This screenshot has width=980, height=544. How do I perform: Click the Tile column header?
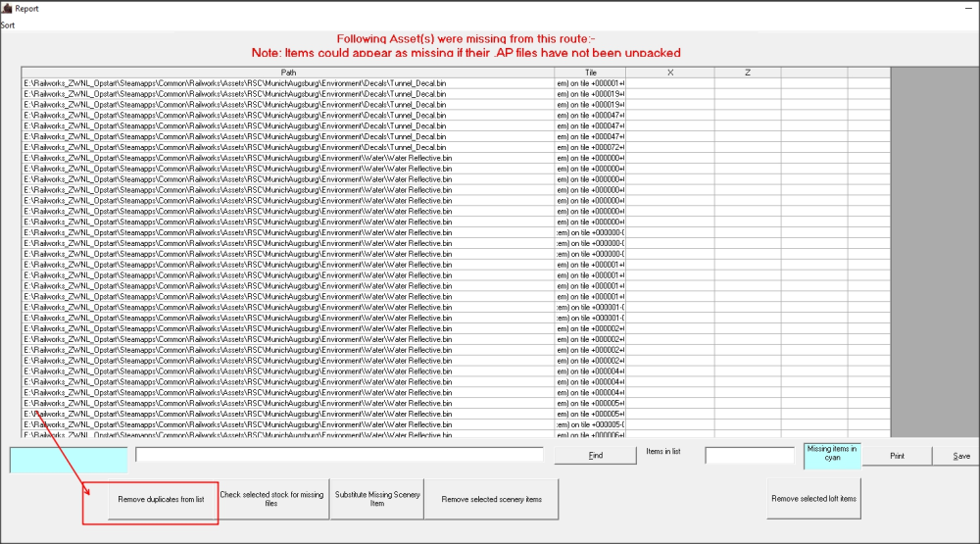(590, 73)
